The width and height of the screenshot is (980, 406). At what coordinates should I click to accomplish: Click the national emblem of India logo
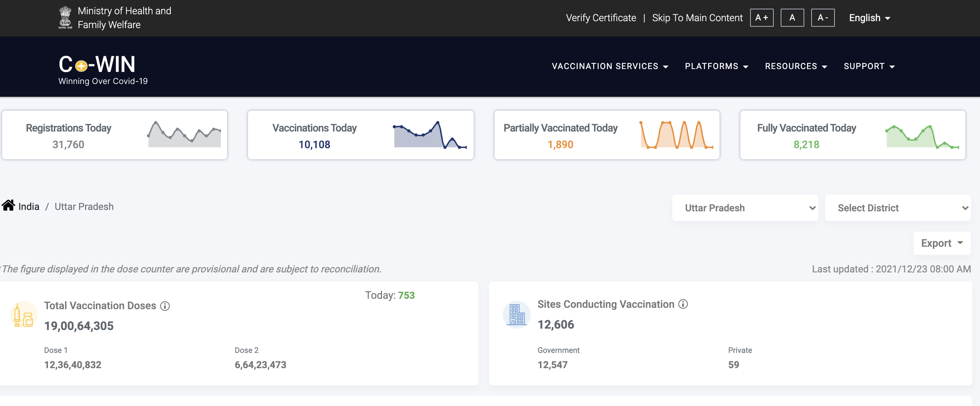pos(65,17)
